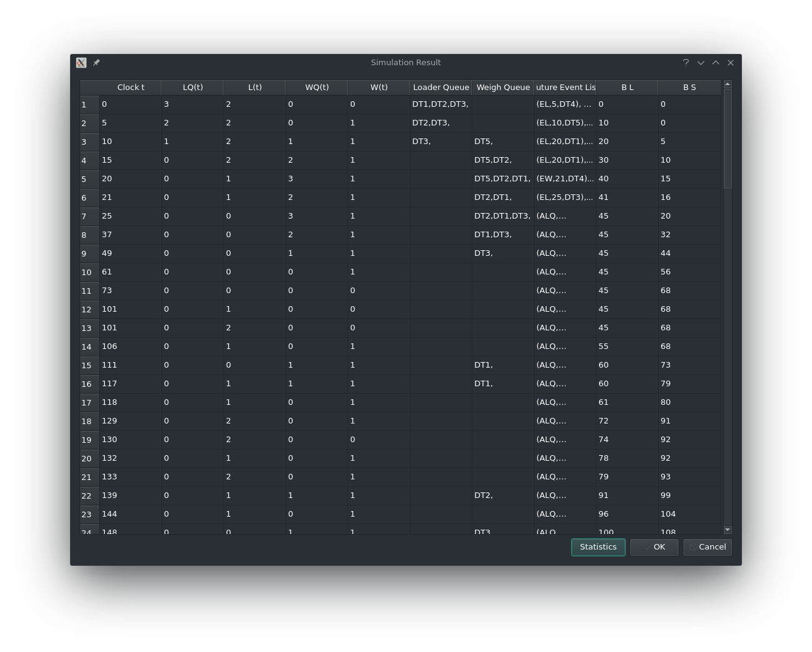Click Clock t cell '37'
This screenshot has height=652, width=812.
point(130,235)
